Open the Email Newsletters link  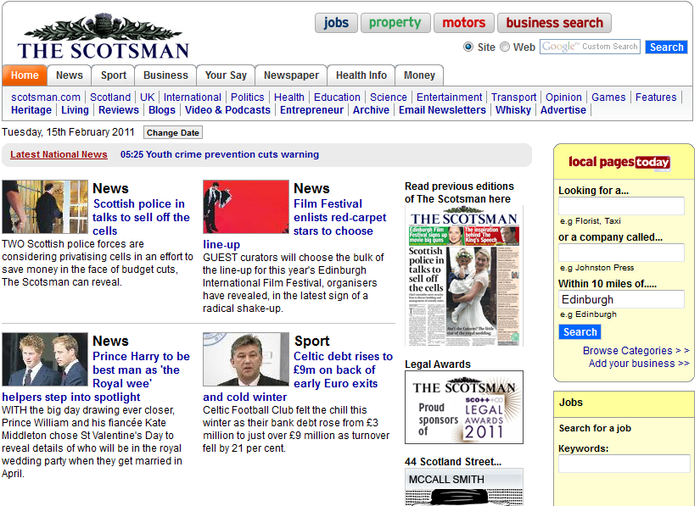click(442, 110)
